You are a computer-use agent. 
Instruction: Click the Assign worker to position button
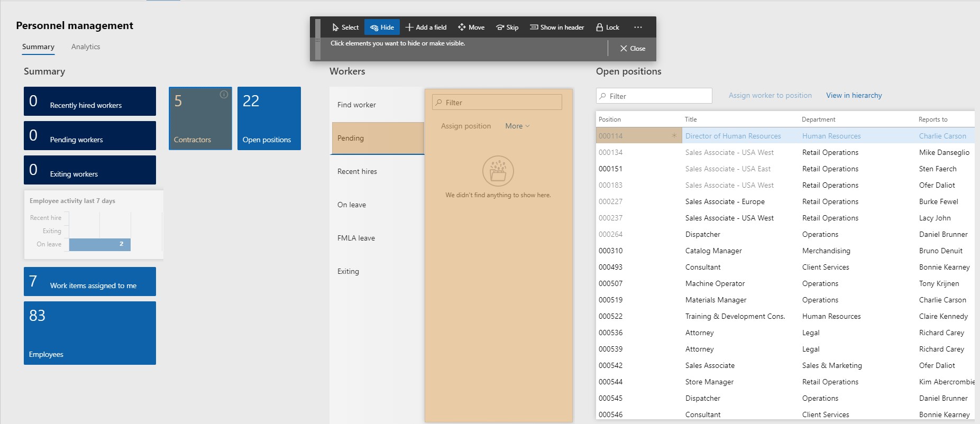pyautogui.click(x=770, y=95)
